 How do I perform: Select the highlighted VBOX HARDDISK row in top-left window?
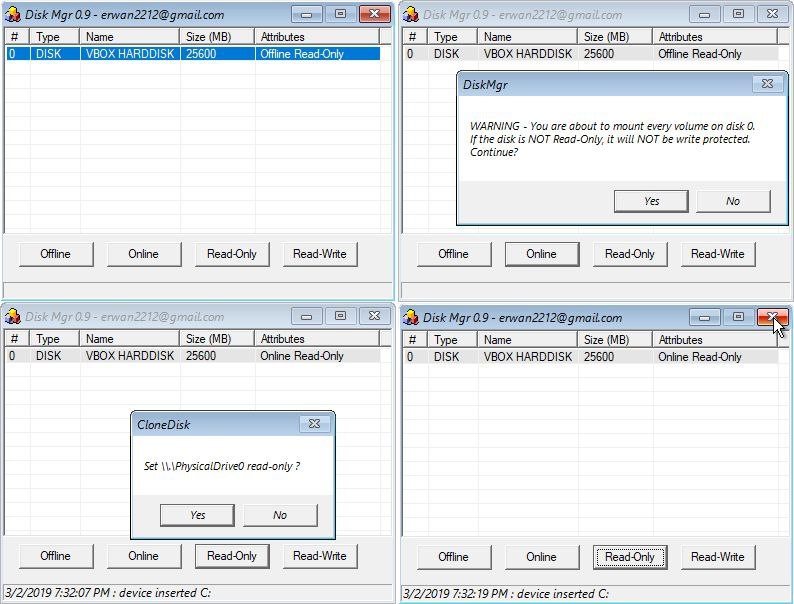193,54
